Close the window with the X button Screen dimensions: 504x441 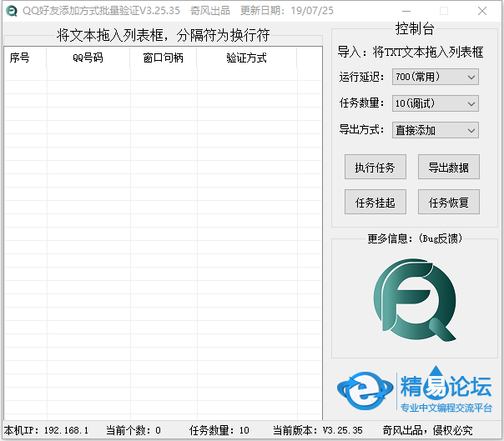click(482, 11)
